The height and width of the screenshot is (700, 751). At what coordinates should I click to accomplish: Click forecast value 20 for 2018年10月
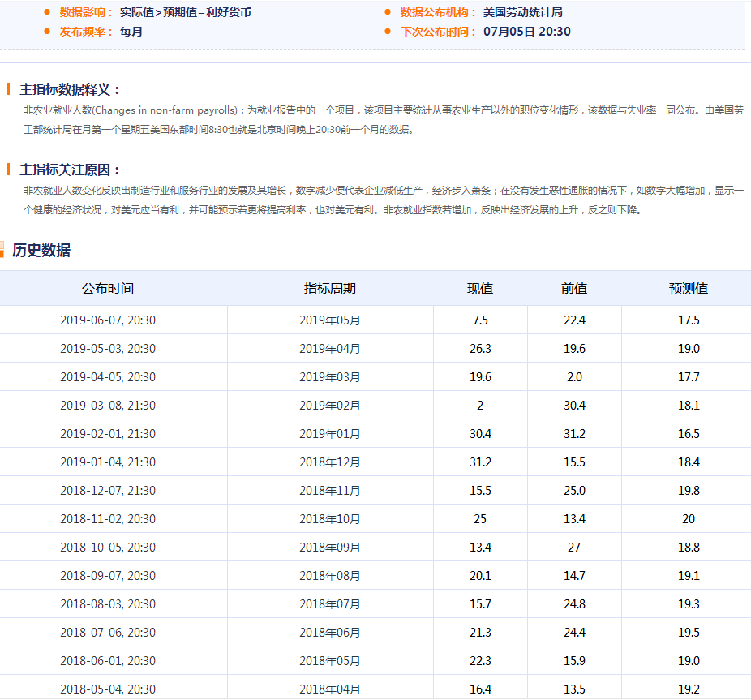tap(689, 519)
